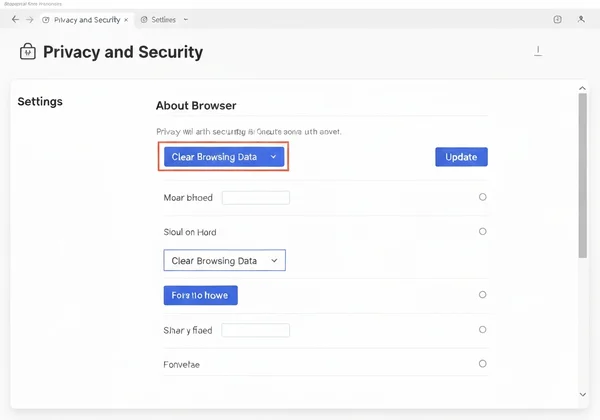Click the forward arrow navigation icon

point(29,19)
